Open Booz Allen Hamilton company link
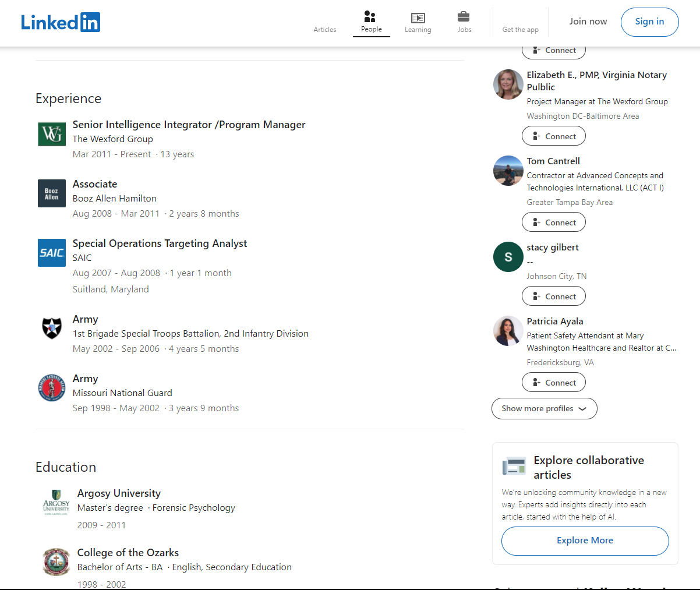Viewport: 700px width, 590px height. [x=115, y=199]
